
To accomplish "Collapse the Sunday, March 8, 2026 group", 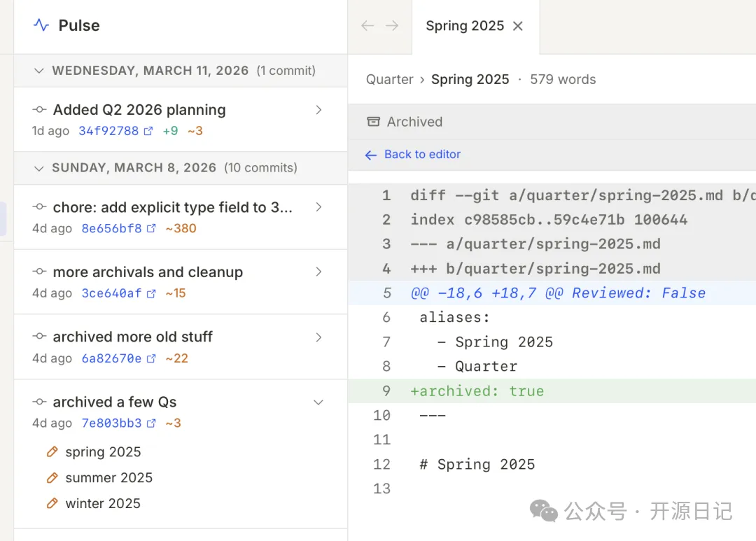I will click(x=39, y=168).
